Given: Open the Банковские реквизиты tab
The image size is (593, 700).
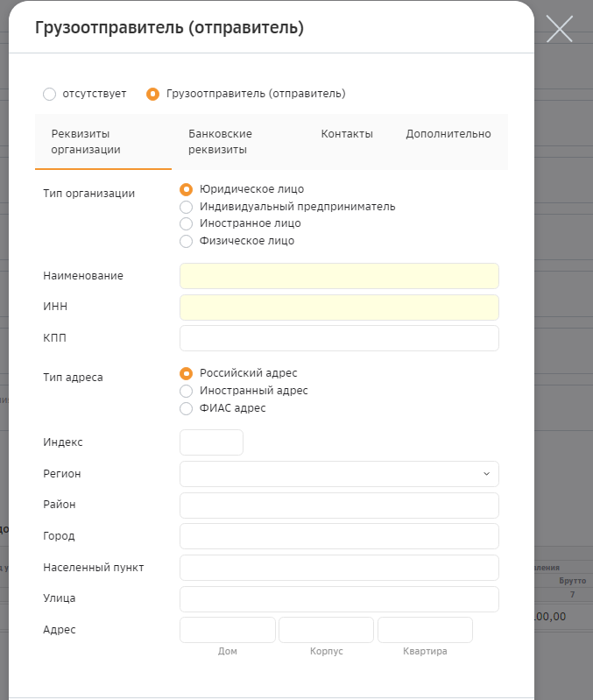Looking at the screenshot, I should [220, 142].
